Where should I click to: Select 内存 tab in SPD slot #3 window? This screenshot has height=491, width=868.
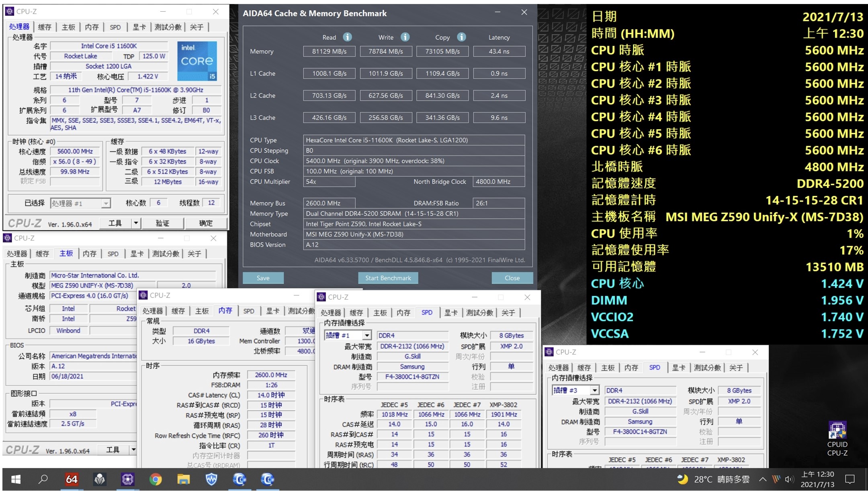631,368
